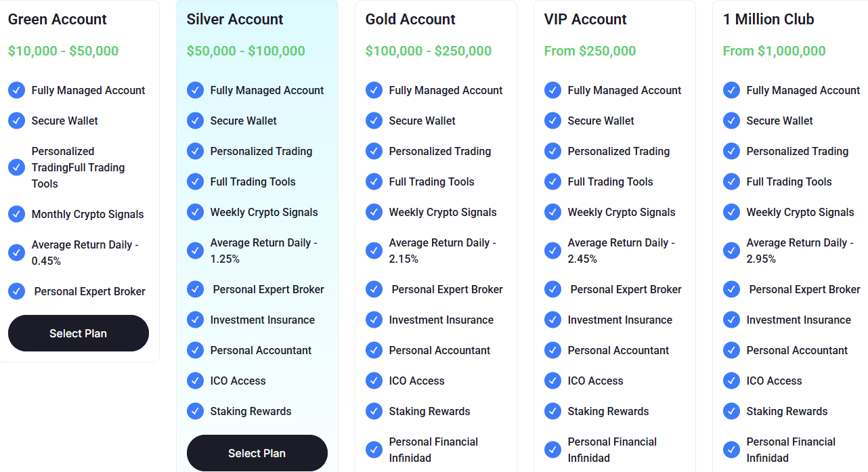Click check icon for Silver's Personalized Trading

tap(196, 151)
